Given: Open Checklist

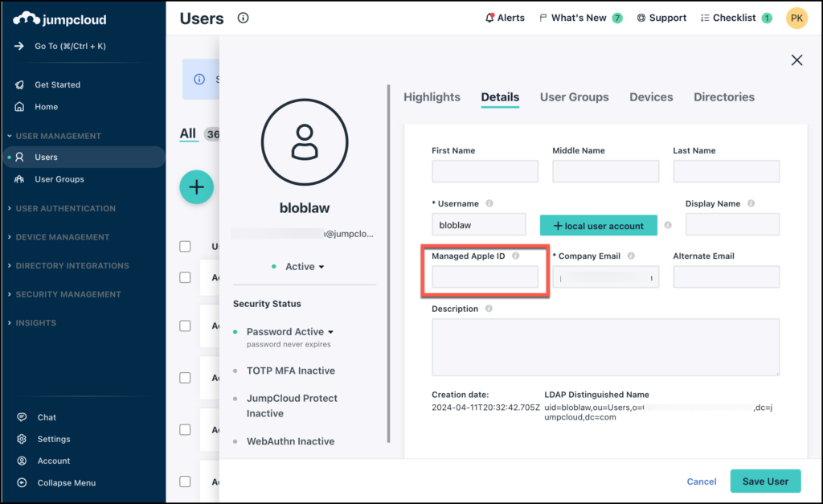Looking at the screenshot, I should pyautogui.click(x=736, y=18).
